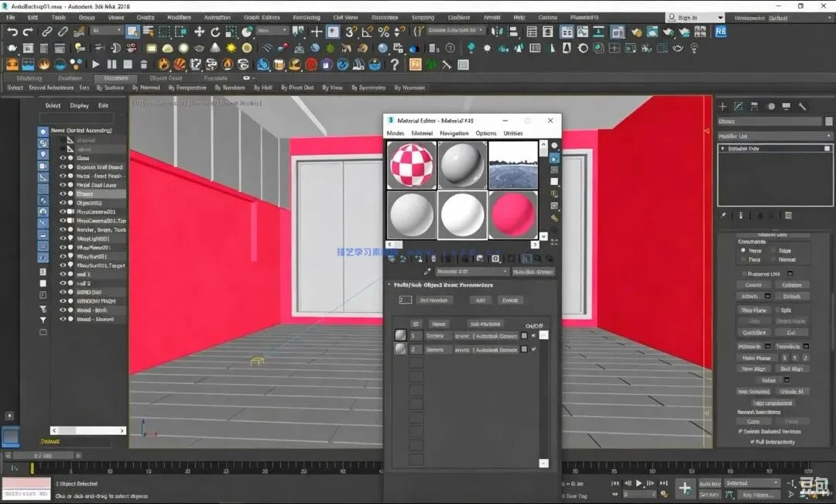836x504 pixels.
Task: Open the Modifiers menu
Action: tap(179, 18)
